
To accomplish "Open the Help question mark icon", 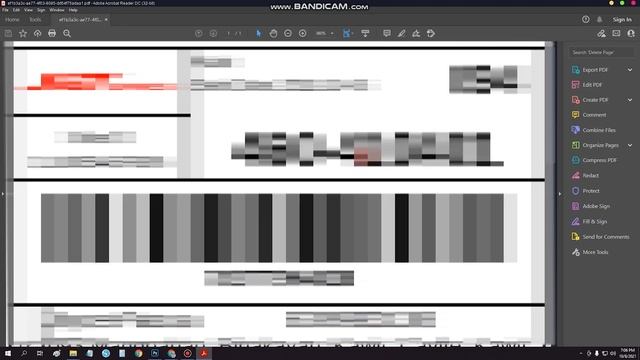I will point(586,19).
